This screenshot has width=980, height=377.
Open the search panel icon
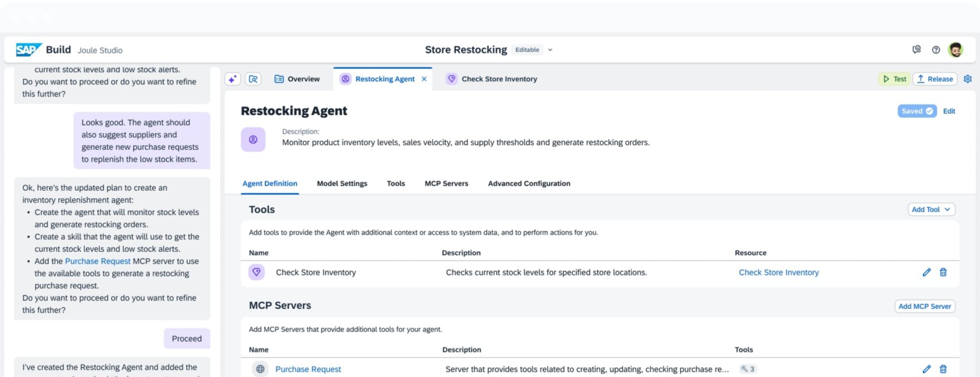[x=253, y=79]
